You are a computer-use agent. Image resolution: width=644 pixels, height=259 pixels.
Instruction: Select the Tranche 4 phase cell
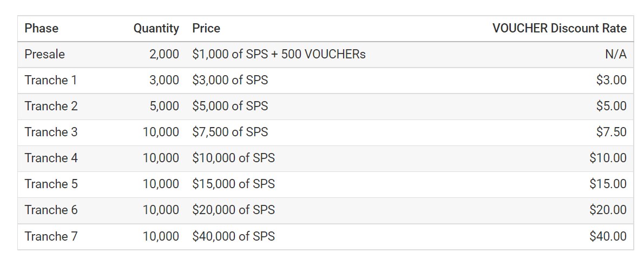[51, 158]
